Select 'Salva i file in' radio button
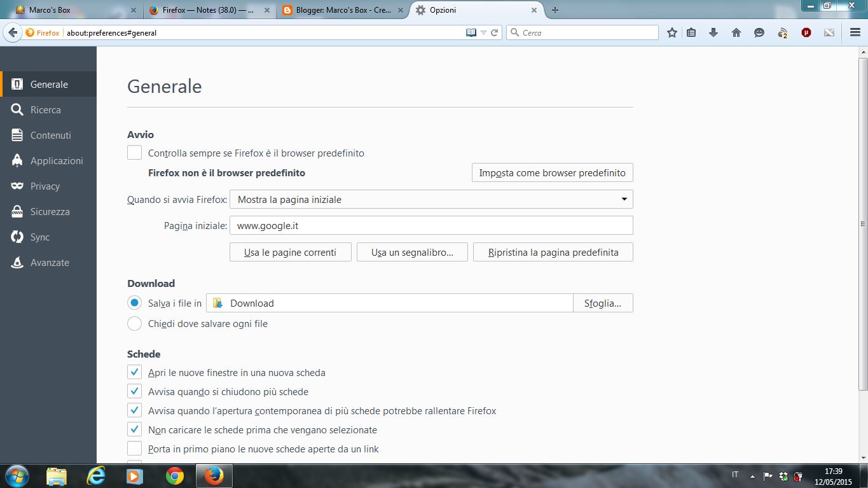This screenshot has height=488, width=868. tap(134, 303)
